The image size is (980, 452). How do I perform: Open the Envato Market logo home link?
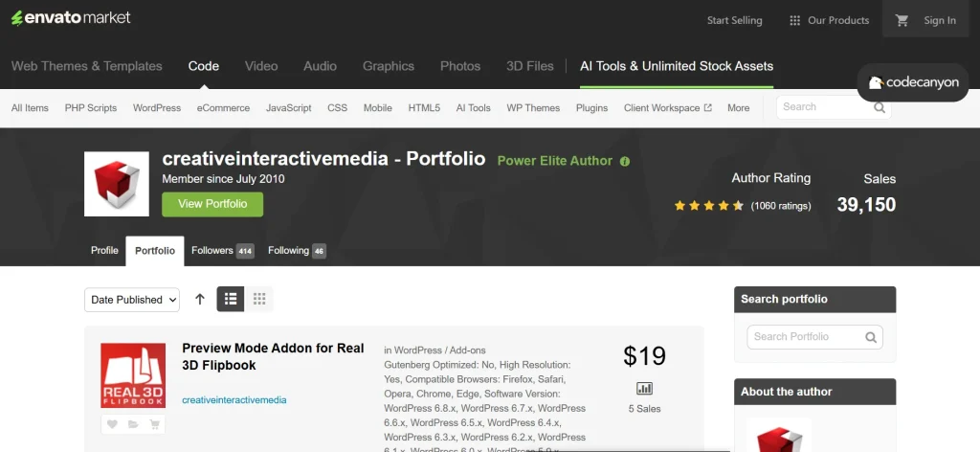(71, 18)
